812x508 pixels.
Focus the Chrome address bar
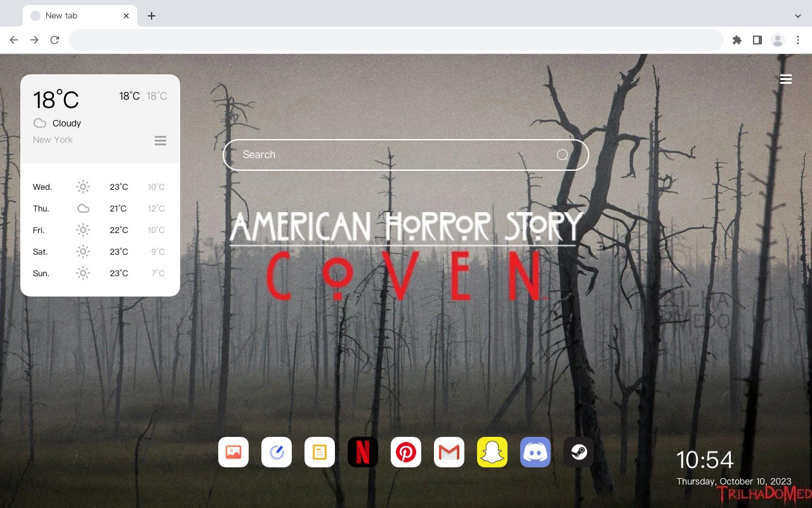[396, 40]
